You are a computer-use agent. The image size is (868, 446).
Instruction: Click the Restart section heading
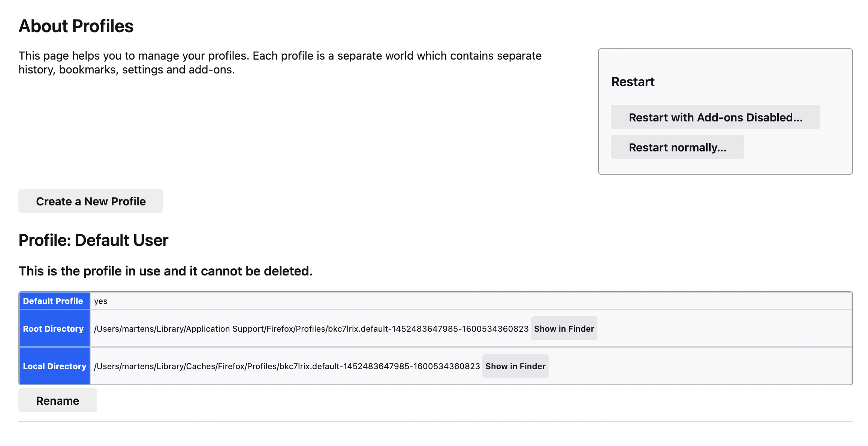point(633,82)
